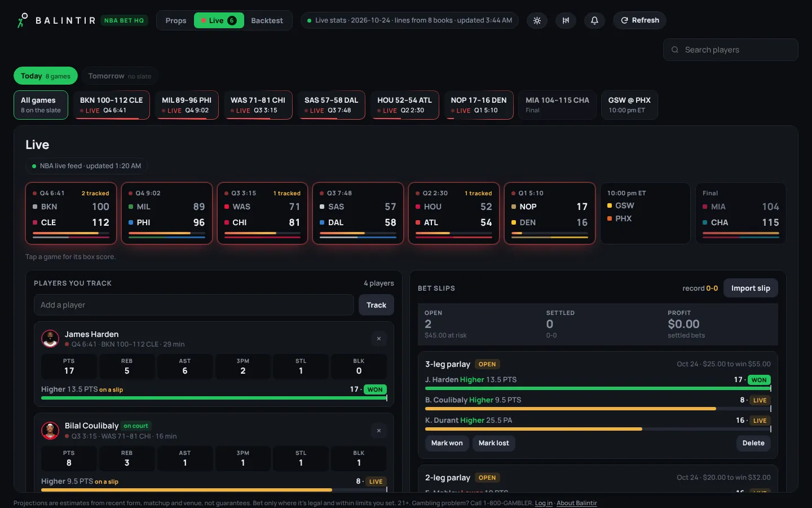812x508 pixels.
Task: Open the NOP vs DEN live score card
Action: coord(550,213)
